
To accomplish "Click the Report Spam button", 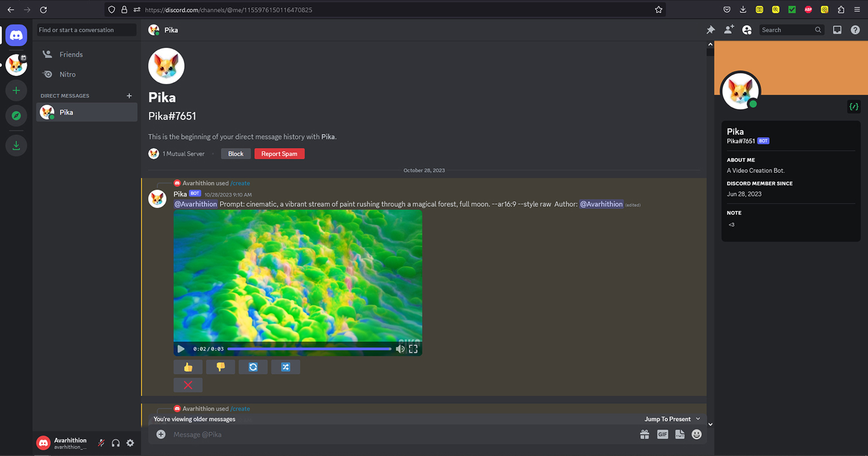I will 279,154.
